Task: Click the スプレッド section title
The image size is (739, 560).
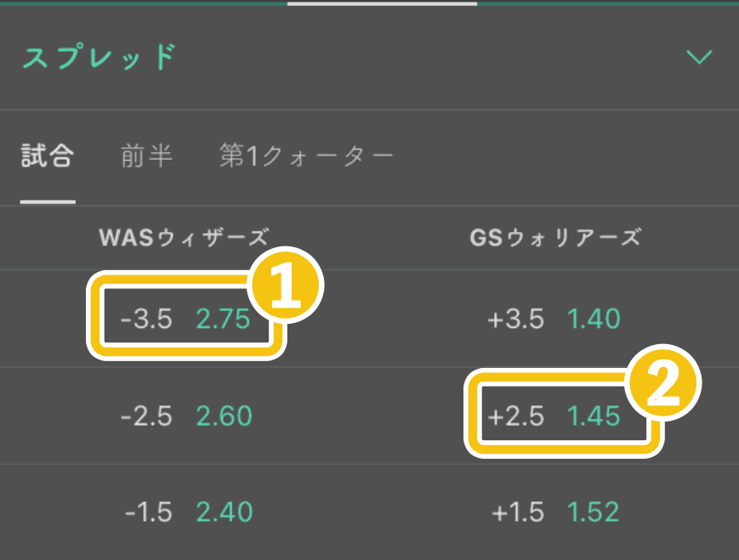Action: [99, 57]
